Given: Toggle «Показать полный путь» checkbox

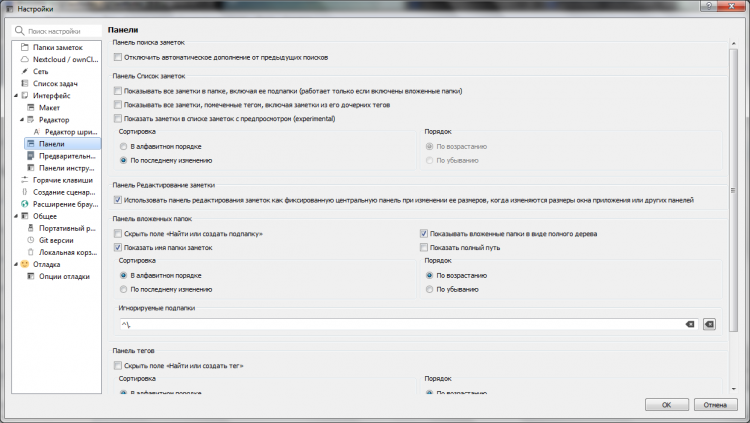Looking at the screenshot, I should (424, 247).
